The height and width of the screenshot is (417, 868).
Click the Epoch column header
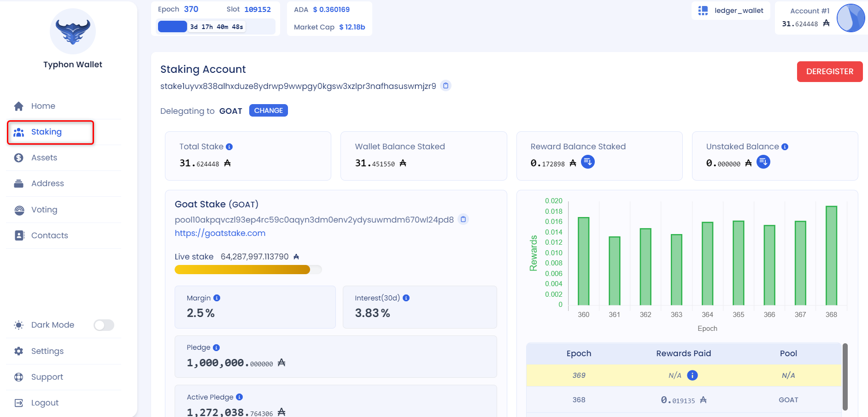pos(579,353)
